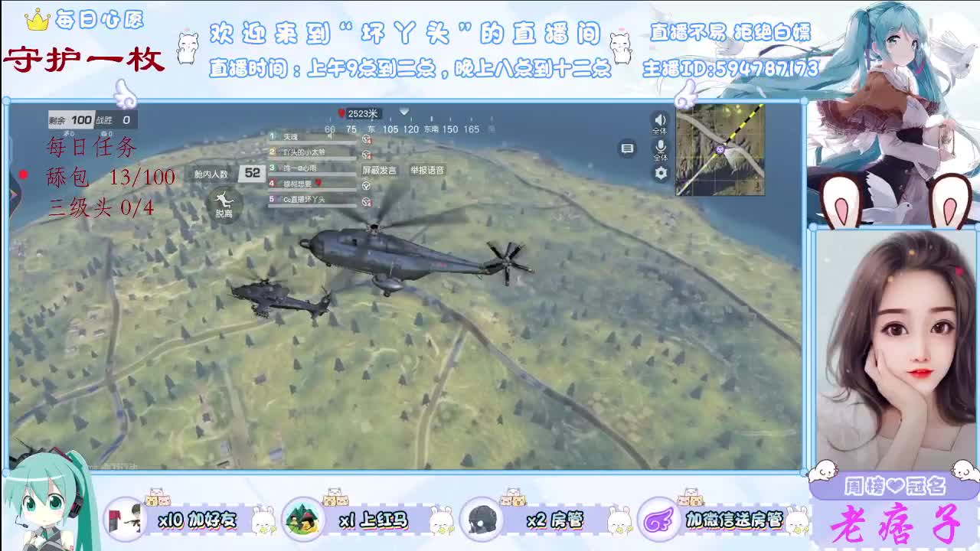The height and width of the screenshot is (551, 980).
Task: Click steering wheel icon beside teammate 5
Action: coord(367,202)
